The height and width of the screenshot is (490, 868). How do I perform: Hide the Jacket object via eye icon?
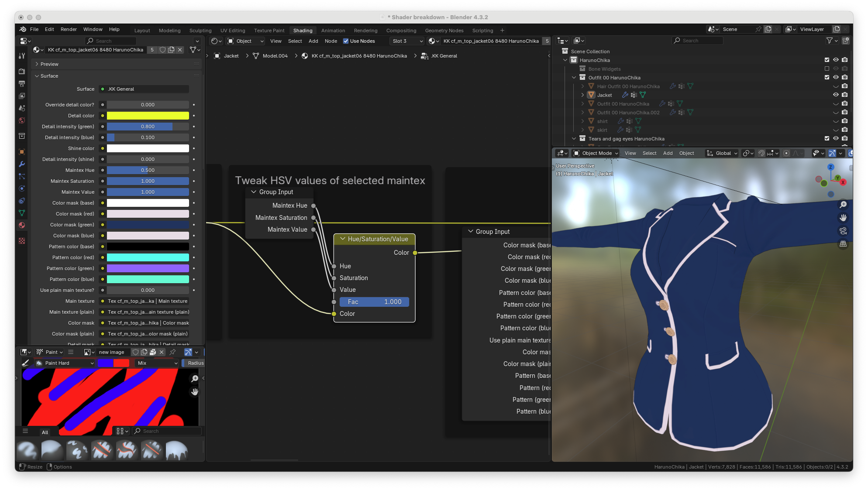click(x=836, y=95)
